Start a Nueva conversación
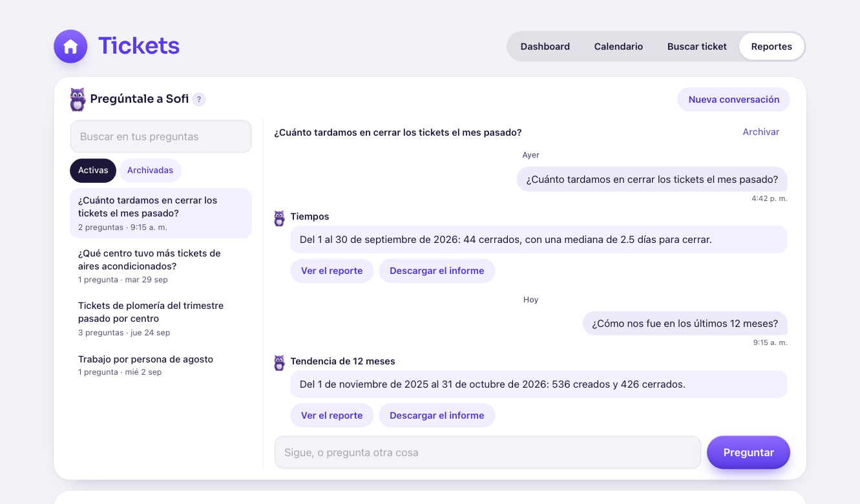860x504 pixels. click(x=734, y=100)
